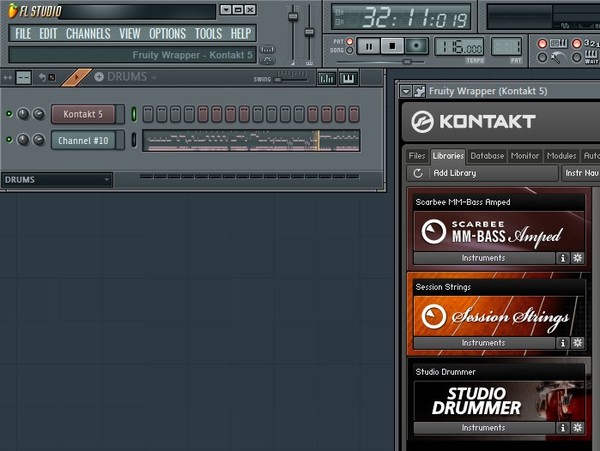600x451 pixels.
Task: Open the keyboard editor in step sequencer
Action: (x=348, y=79)
